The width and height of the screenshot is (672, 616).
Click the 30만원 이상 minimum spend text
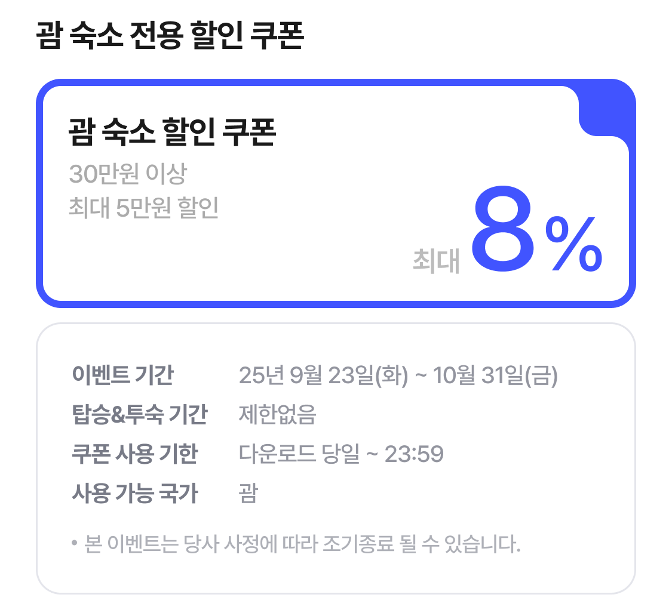tap(128, 174)
